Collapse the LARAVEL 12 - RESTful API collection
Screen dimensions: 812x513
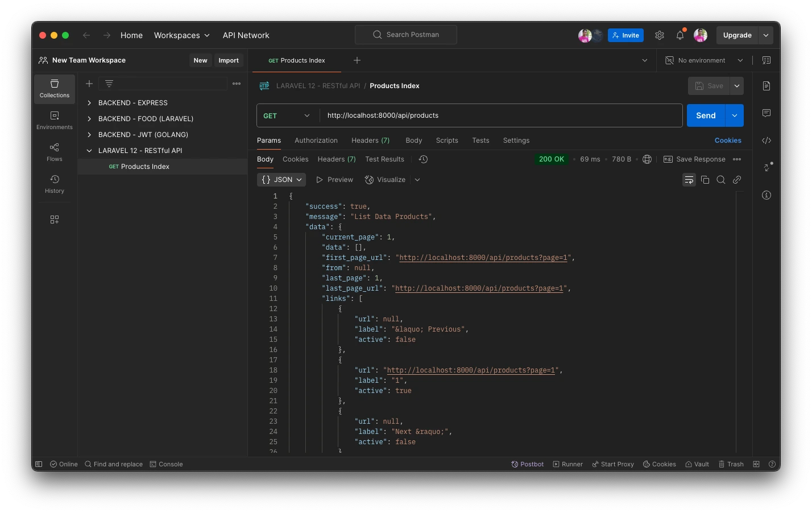(x=89, y=151)
